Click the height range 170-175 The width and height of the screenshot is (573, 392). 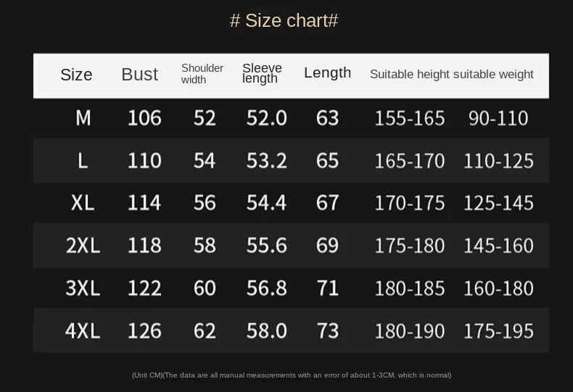409,203
